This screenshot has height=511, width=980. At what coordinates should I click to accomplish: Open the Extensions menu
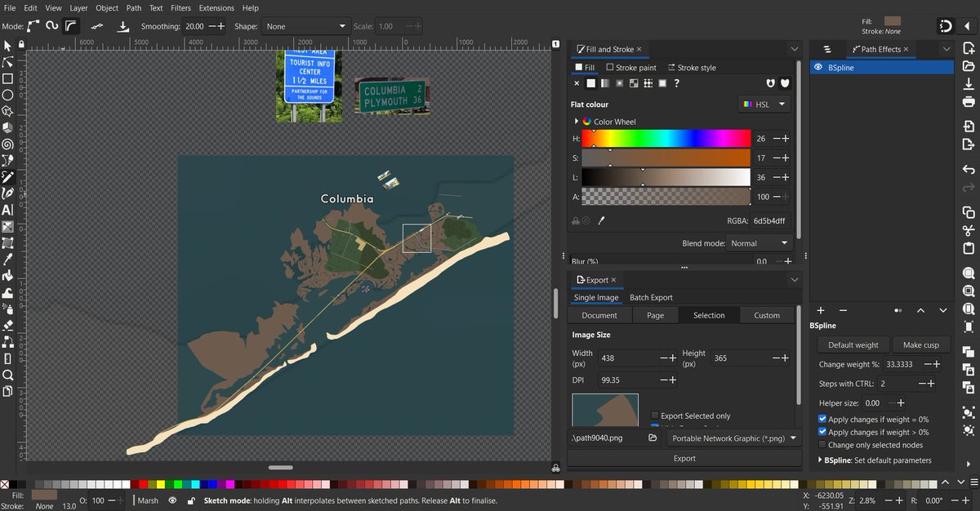pos(216,8)
